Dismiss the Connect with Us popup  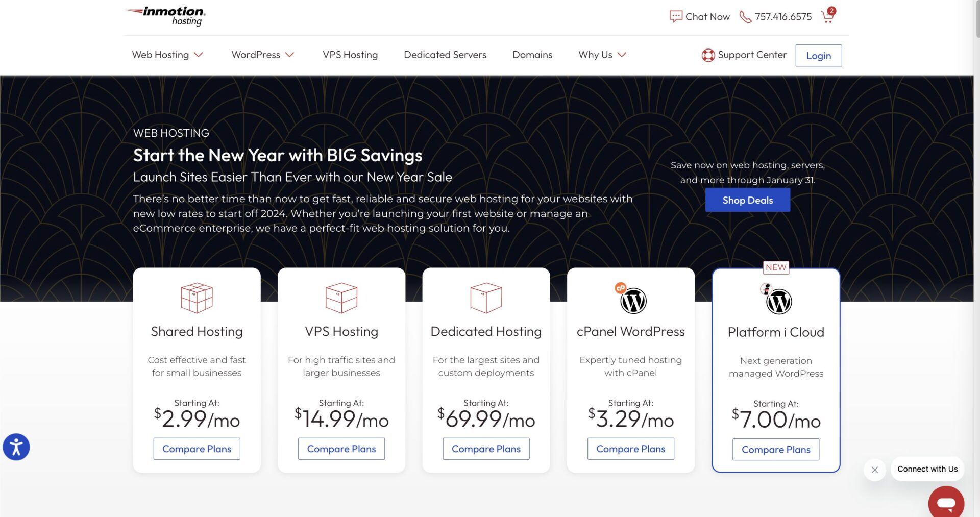coord(875,470)
